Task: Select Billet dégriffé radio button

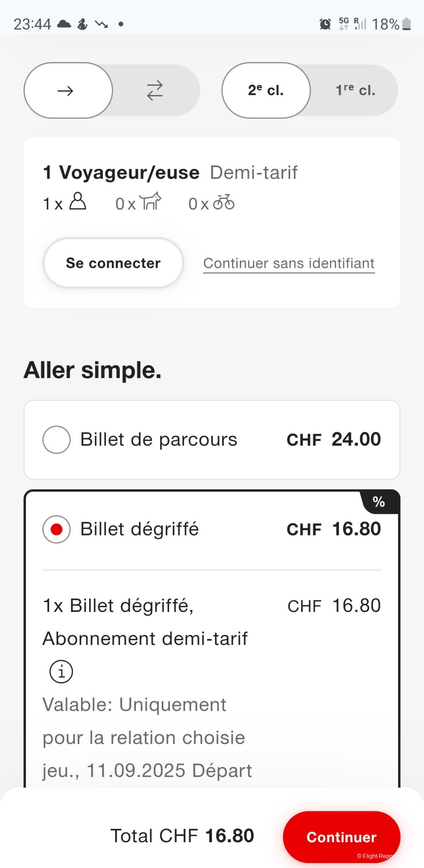Action: pyautogui.click(x=57, y=530)
